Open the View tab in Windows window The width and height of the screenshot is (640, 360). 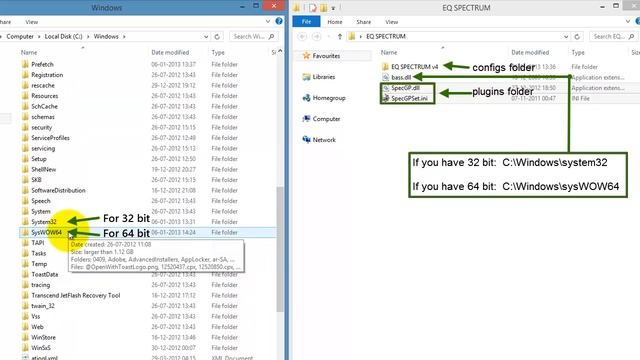point(31,22)
